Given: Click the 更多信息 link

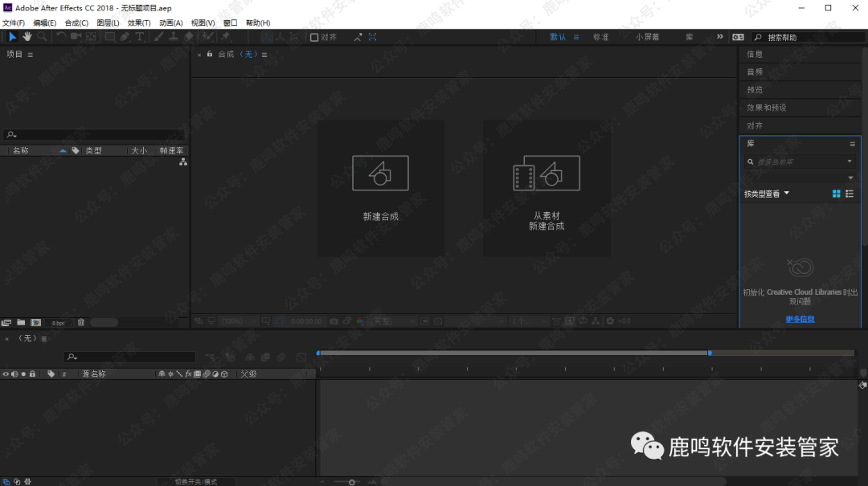Looking at the screenshot, I should coord(800,319).
